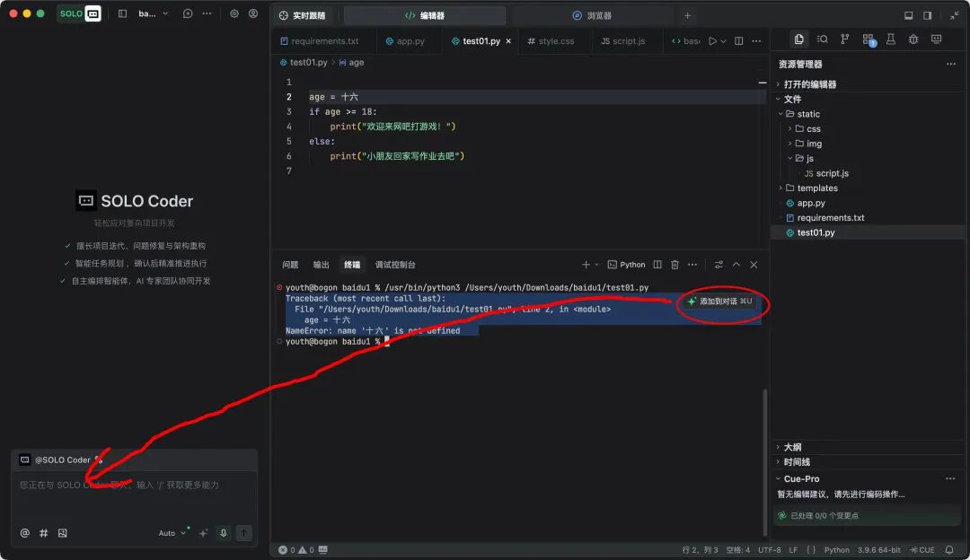Image resolution: width=970 pixels, height=560 pixels.
Task: Toggle the bottom panel layout icon
Action: [x=908, y=15]
